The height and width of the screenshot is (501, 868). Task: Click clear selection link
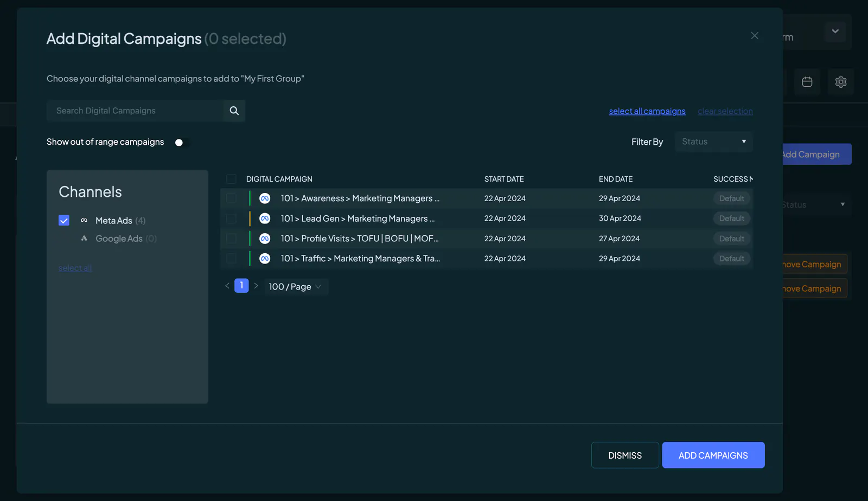pos(725,111)
